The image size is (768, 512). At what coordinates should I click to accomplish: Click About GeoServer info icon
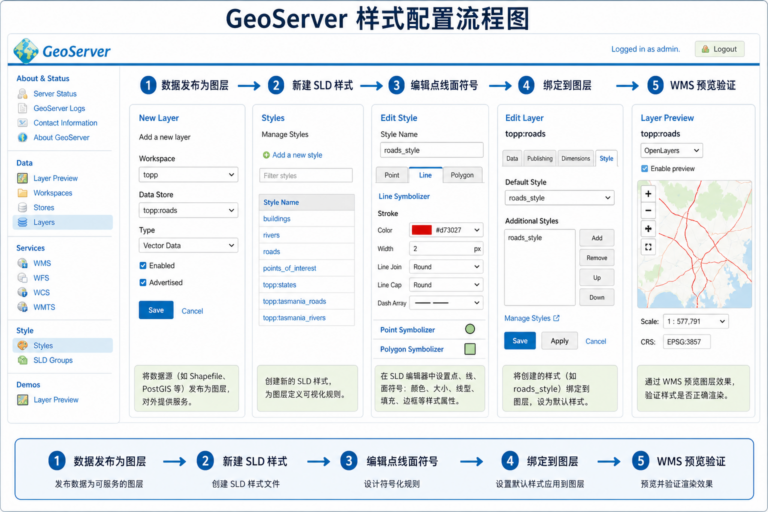point(23,138)
